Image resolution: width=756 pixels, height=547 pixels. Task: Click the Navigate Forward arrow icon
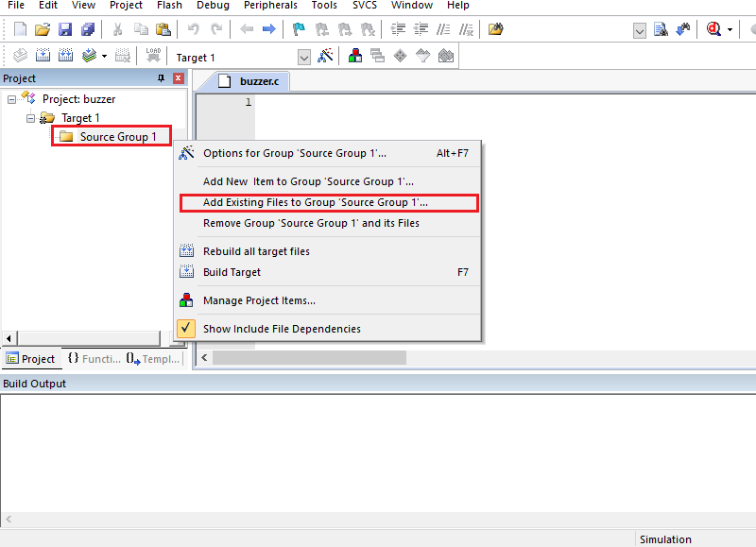pyautogui.click(x=269, y=29)
